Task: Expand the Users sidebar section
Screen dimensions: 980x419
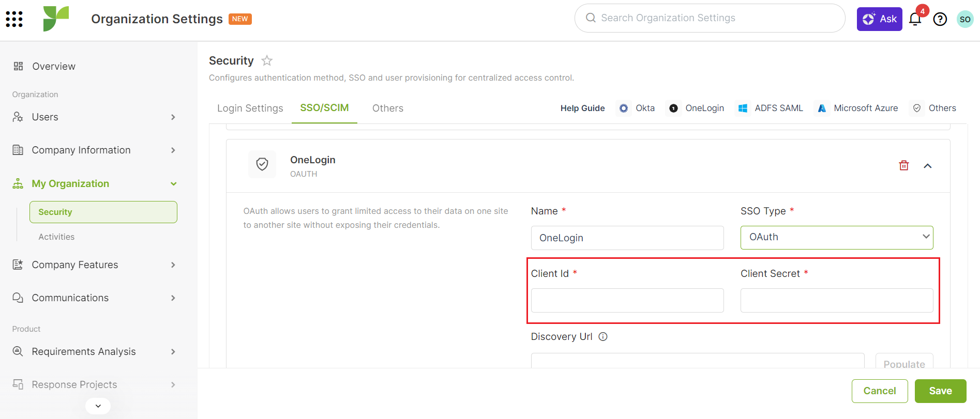Action: click(173, 117)
